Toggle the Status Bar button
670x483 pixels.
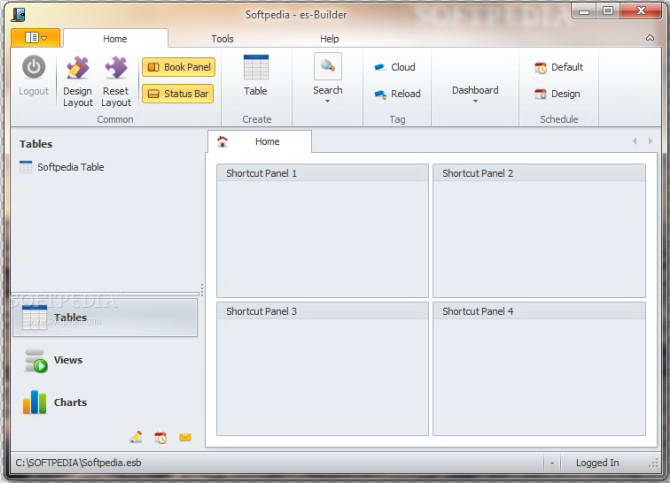178,94
